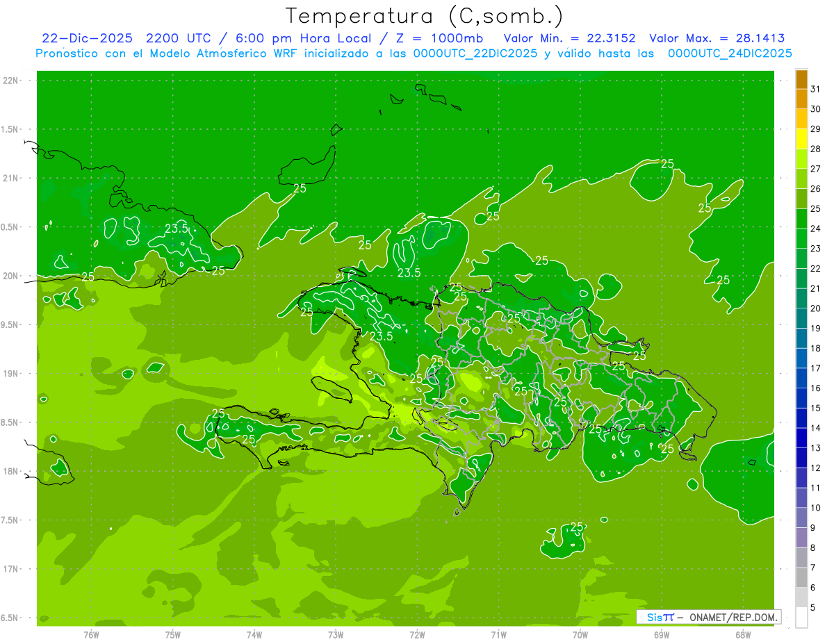Image resolution: width=834 pixels, height=644 pixels.
Task: Click the legend value 18
Action: pyautogui.click(x=816, y=348)
